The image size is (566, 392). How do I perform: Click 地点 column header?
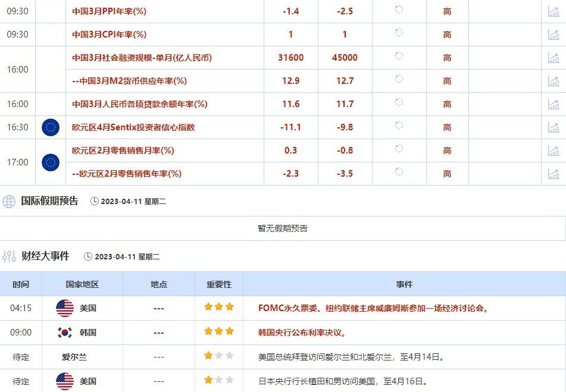(x=159, y=284)
